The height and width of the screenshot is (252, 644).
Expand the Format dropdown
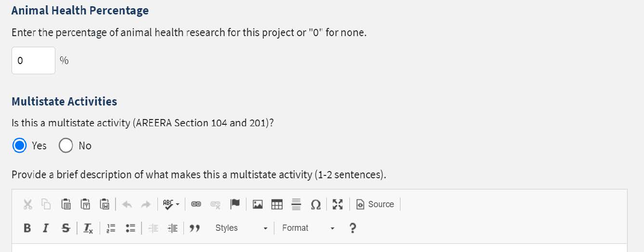pyautogui.click(x=308, y=228)
